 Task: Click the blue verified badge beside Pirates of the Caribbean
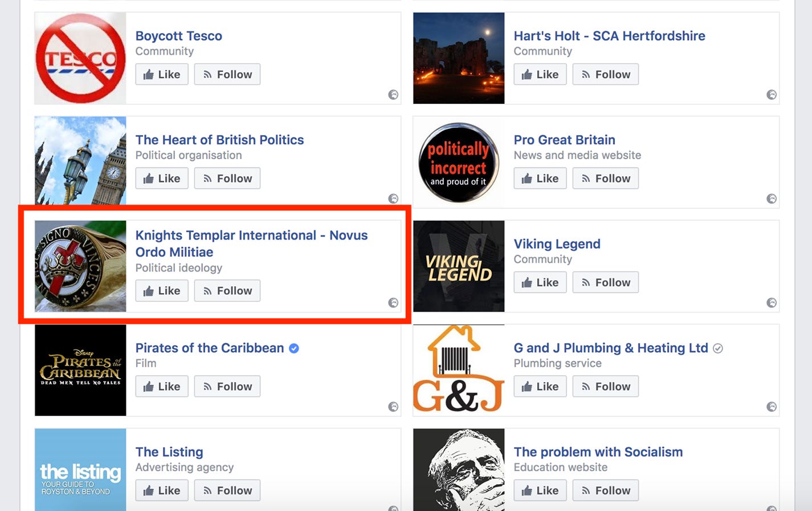(x=294, y=348)
